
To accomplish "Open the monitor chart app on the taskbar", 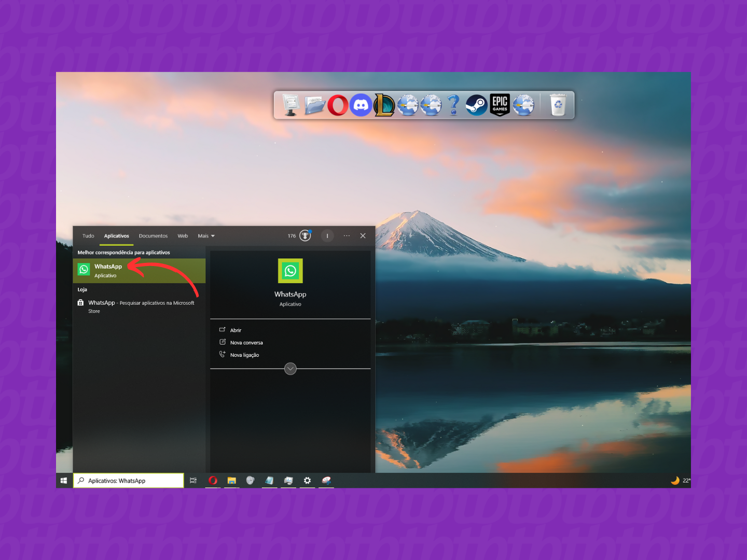I will tap(288, 481).
